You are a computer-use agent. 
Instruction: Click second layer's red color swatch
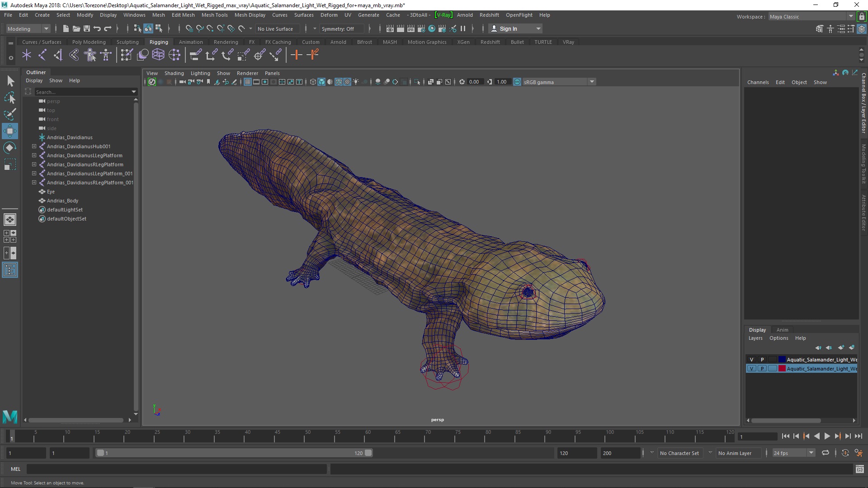pos(782,369)
